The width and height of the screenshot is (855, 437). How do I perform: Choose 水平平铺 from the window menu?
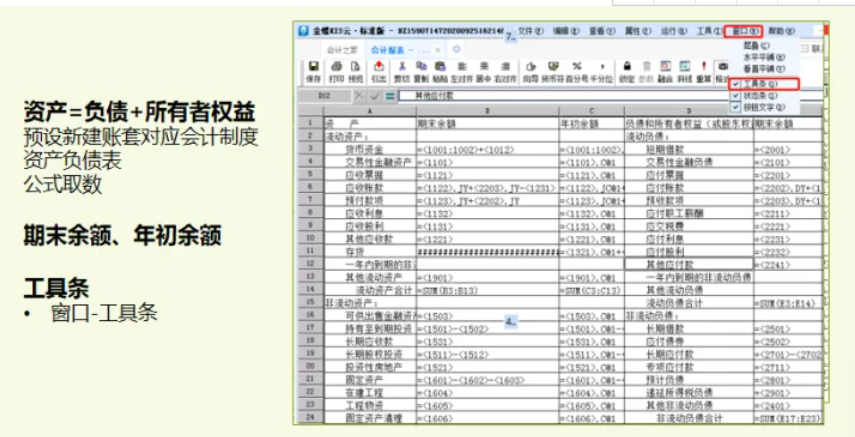coord(763,57)
